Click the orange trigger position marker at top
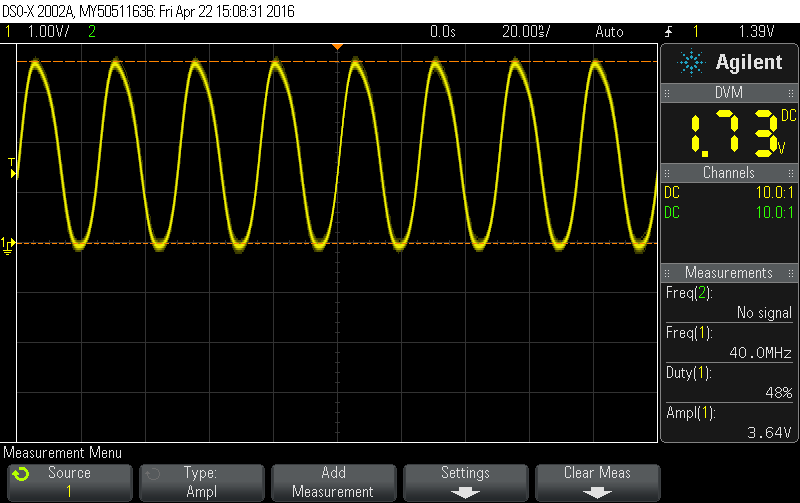The image size is (800, 503). pos(337,47)
